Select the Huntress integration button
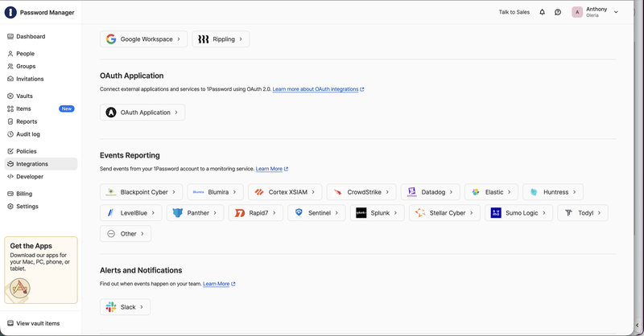The height and width of the screenshot is (336, 644). pos(553,192)
